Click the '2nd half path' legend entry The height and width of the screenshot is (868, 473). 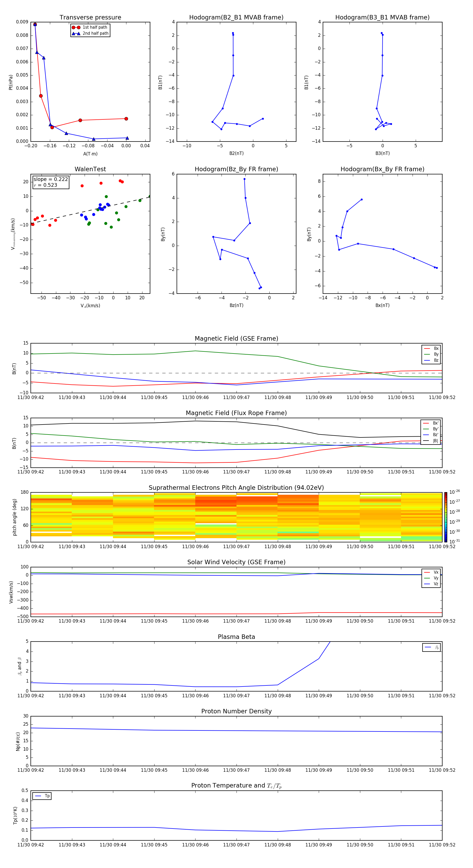click(x=90, y=33)
